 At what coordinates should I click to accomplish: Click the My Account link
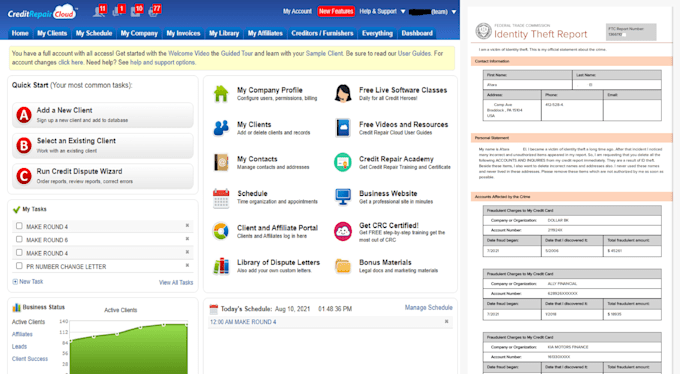tap(297, 11)
